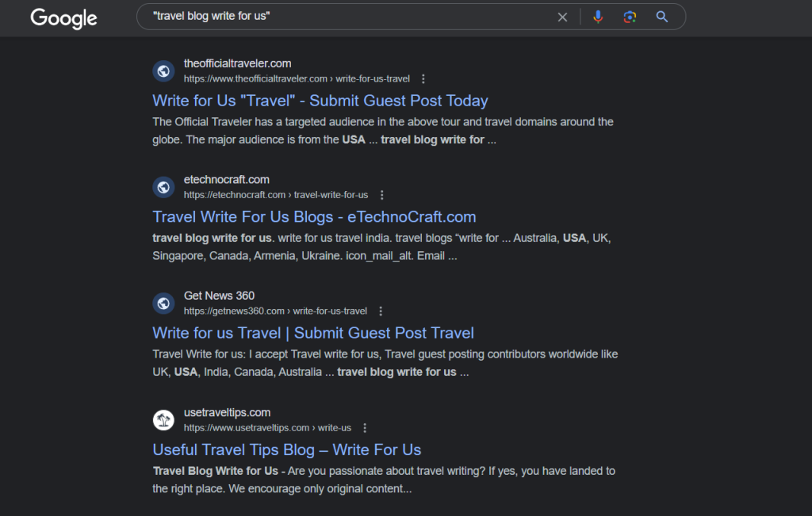
Task: Click the search magnifier icon
Action: (x=661, y=16)
